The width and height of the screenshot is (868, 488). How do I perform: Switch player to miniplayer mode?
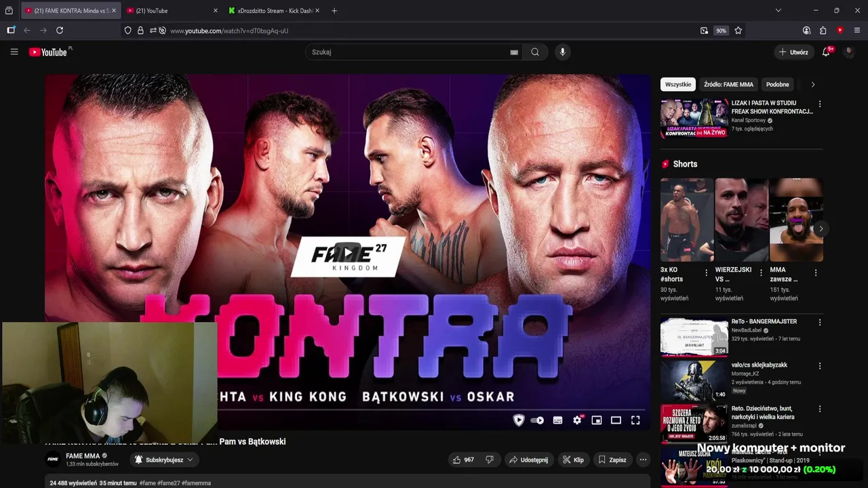pos(597,420)
